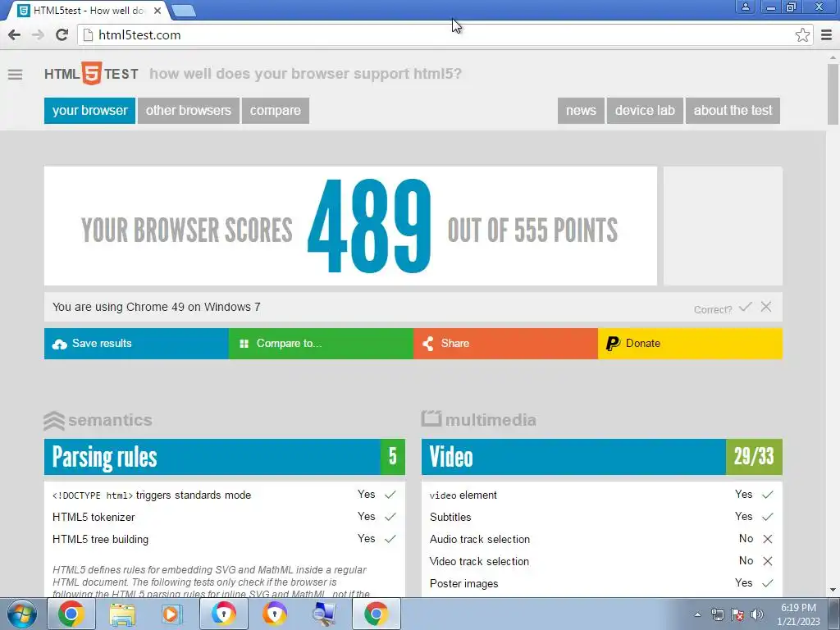The height and width of the screenshot is (630, 840).
Task: Open the Windows Start menu
Action: click(22, 614)
